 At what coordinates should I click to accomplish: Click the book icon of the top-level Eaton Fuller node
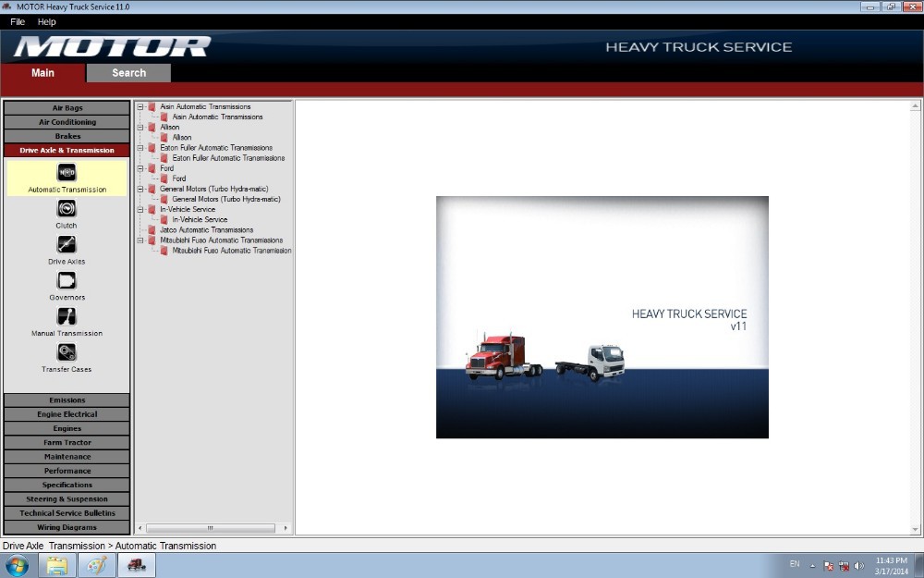(x=152, y=147)
